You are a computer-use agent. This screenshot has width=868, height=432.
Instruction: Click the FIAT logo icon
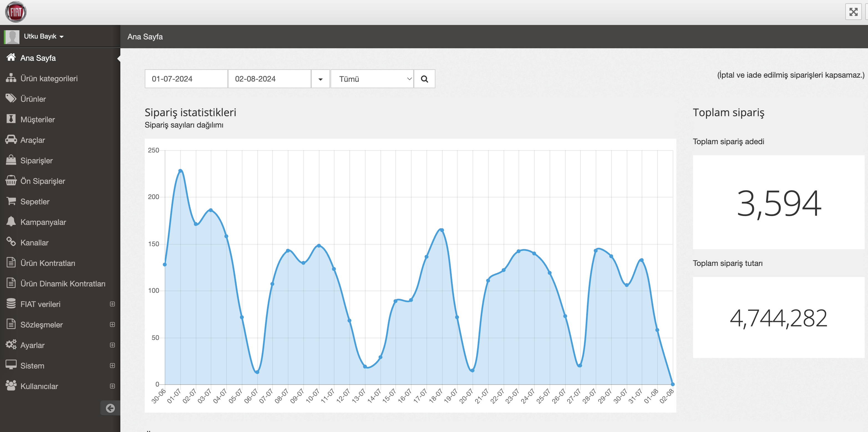click(x=16, y=12)
